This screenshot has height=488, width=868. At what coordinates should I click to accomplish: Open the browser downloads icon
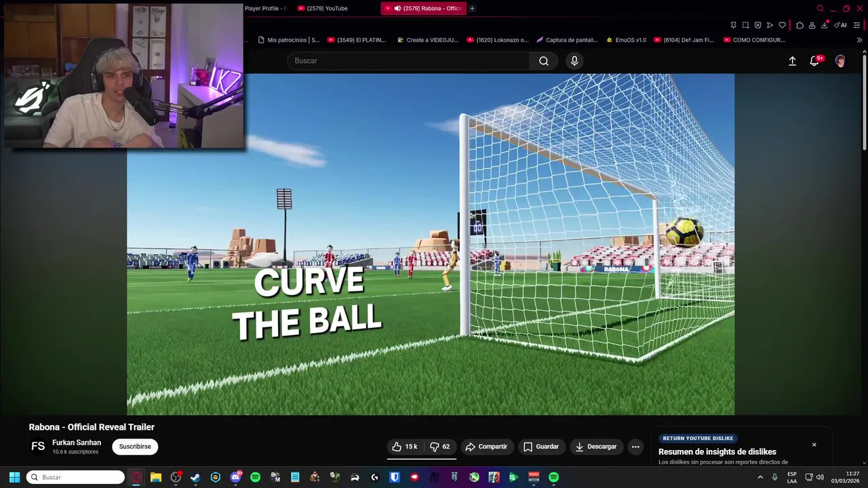pos(825,25)
